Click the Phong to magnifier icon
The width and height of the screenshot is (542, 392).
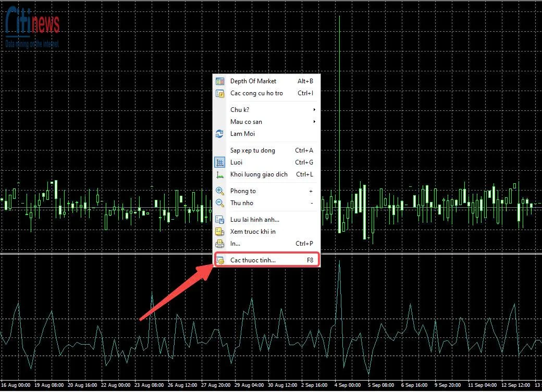pyautogui.click(x=220, y=191)
